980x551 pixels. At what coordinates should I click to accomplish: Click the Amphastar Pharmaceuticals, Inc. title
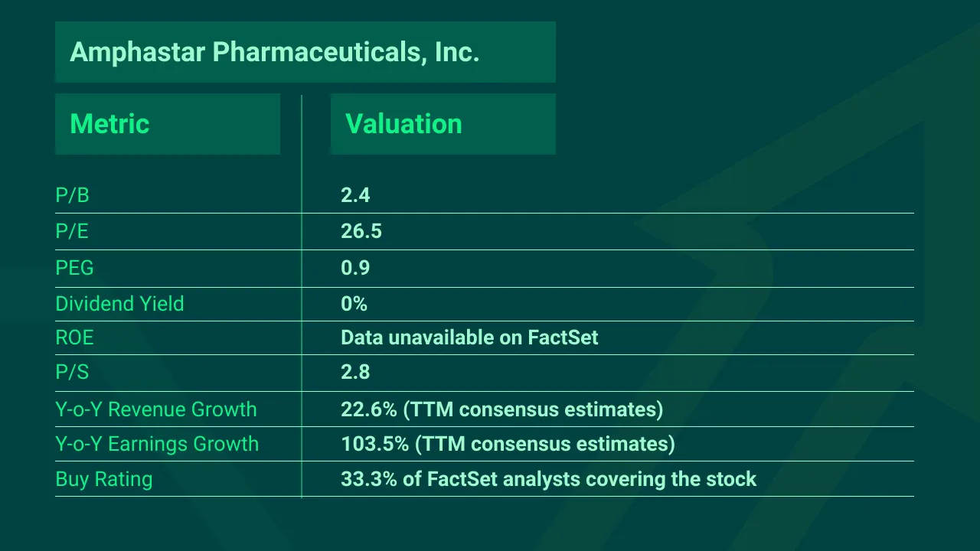tap(274, 52)
